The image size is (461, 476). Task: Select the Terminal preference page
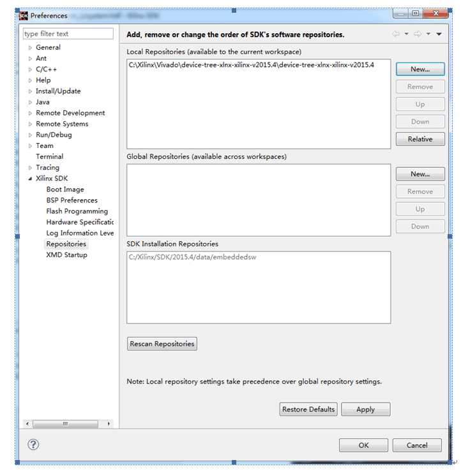click(50, 156)
